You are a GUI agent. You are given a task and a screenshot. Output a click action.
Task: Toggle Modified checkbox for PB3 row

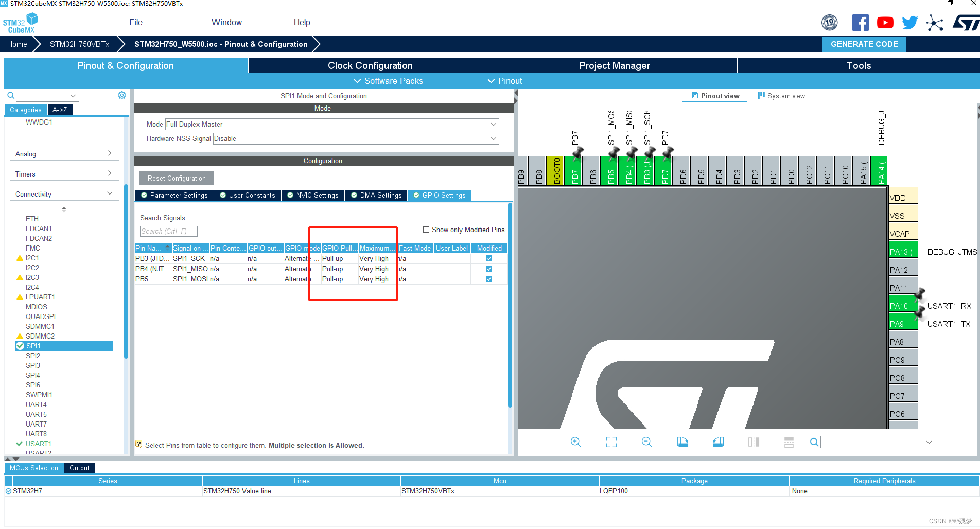pos(489,258)
